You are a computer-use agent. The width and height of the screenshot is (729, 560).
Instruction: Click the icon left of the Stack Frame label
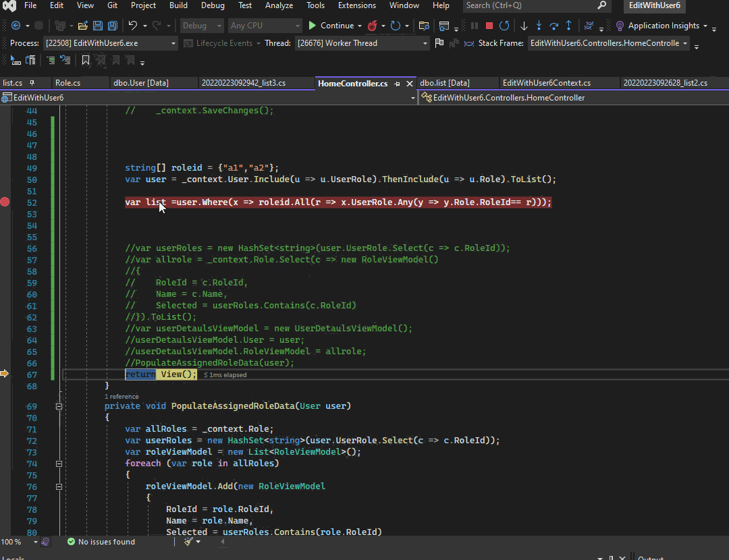tap(469, 43)
